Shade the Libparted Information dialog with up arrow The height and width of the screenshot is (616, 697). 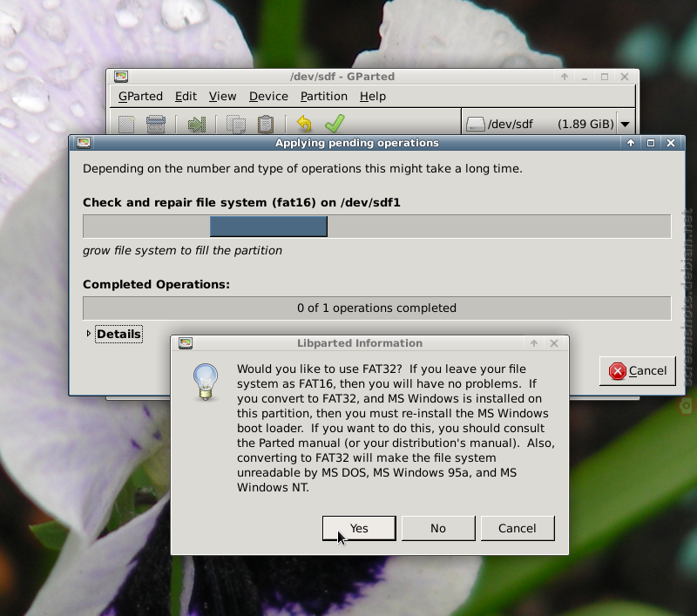tap(534, 343)
